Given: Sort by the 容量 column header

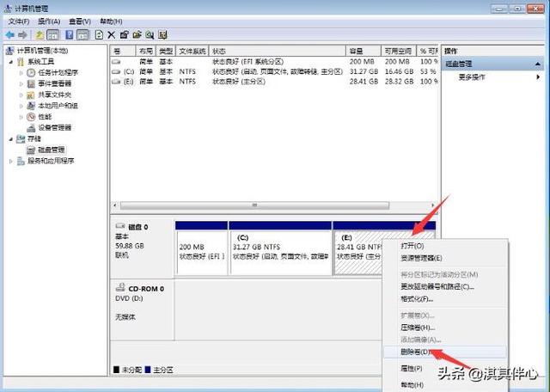Looking at the screenshot, I should pyautogui.click(x=364, y=51).
